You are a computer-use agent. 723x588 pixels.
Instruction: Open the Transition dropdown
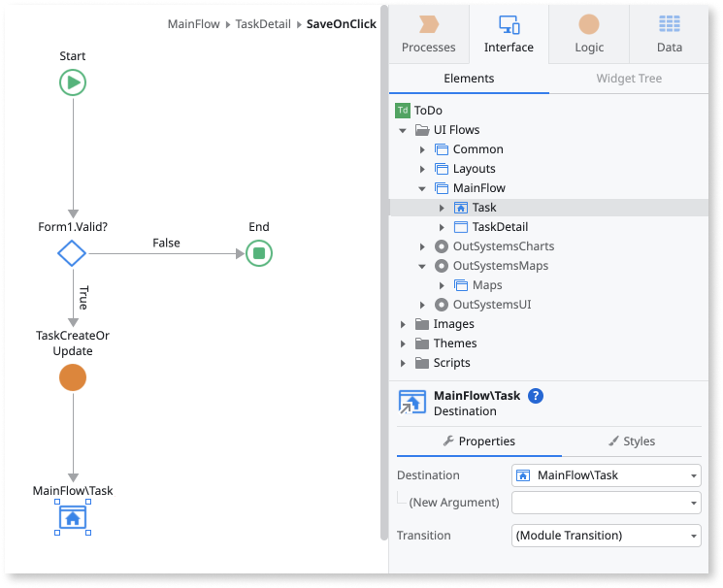point(606,536)
